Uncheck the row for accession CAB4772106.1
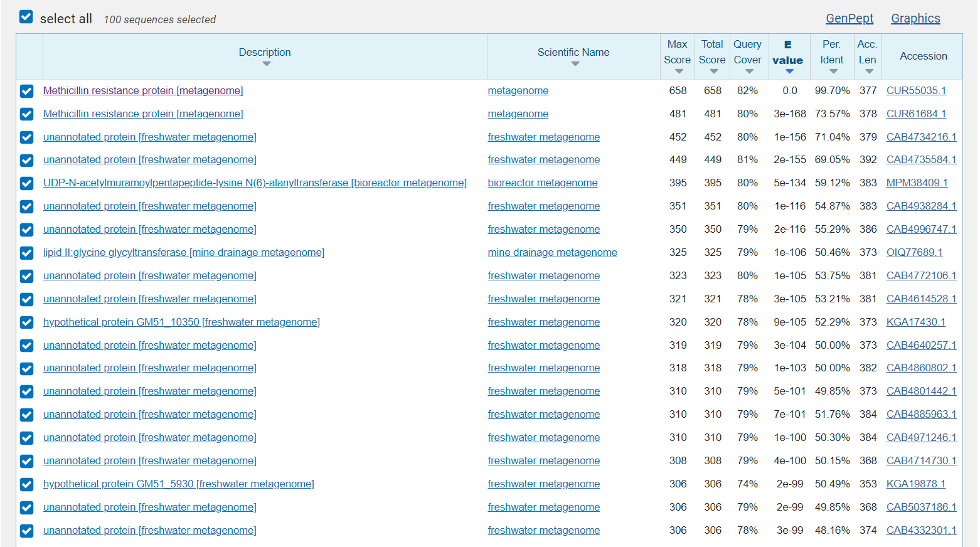The image size is (980, 547). [x=26, y=276]
